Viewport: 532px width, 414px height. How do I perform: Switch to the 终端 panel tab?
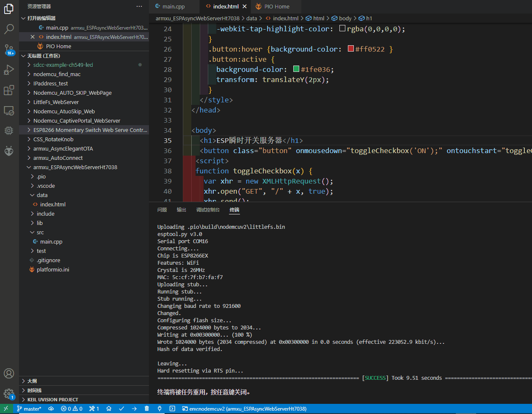(x=234, y=210)
